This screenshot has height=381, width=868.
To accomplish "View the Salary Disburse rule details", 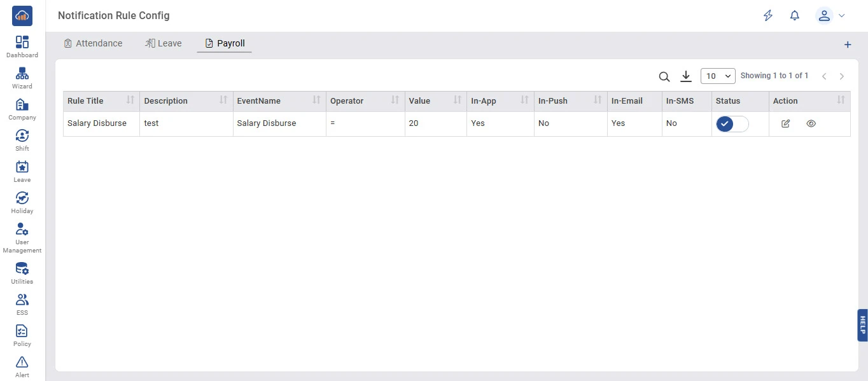I will click(811, 123).
